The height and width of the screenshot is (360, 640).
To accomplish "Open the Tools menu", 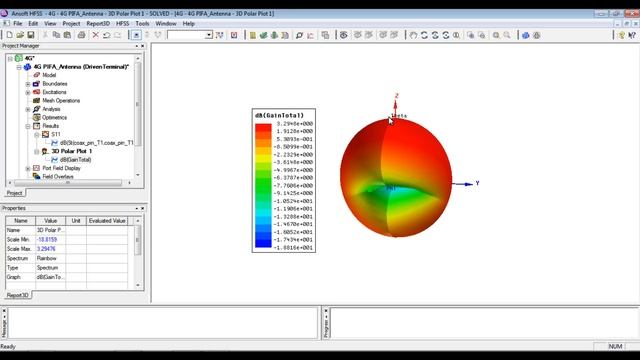I will tap(142, 24).
